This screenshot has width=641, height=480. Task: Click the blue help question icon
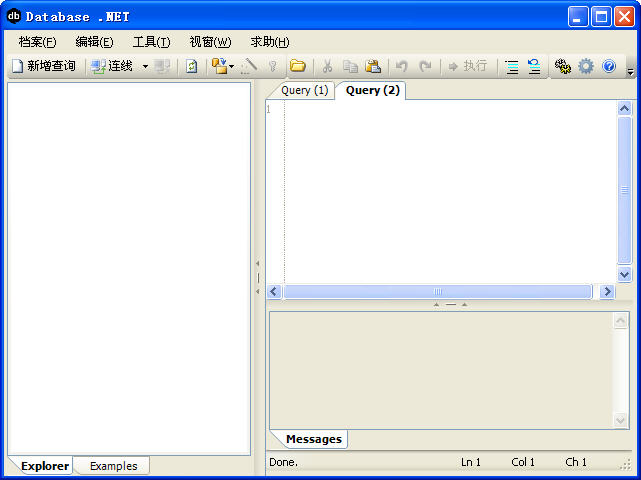point(609,66)
